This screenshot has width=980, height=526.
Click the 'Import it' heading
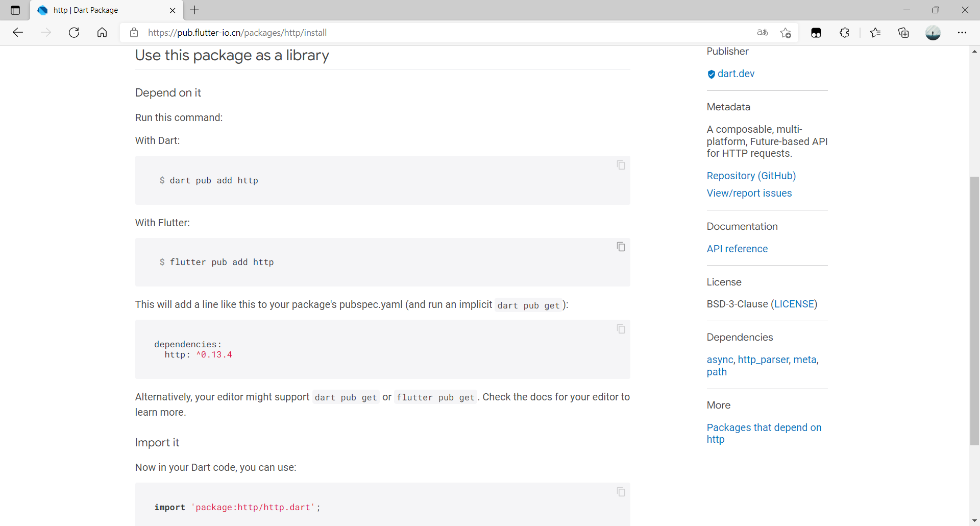click(x=157, y=442)
